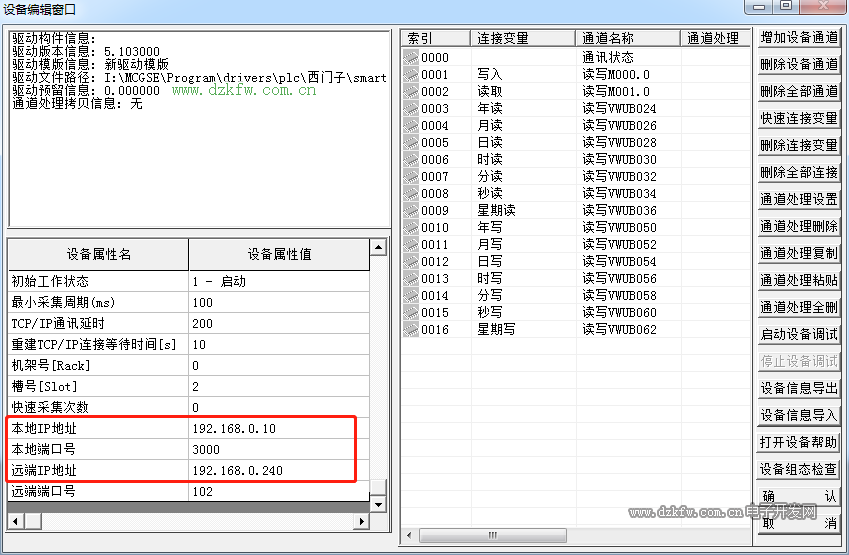Viewport: 849px width, 555px height.
Task: Click the row icon for index 0006
Action: [411, 160]
